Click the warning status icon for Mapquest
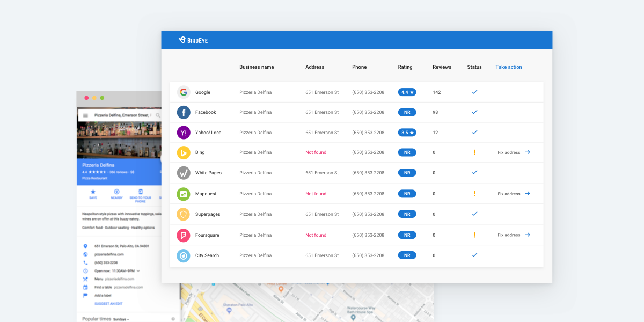 point(474,194)
